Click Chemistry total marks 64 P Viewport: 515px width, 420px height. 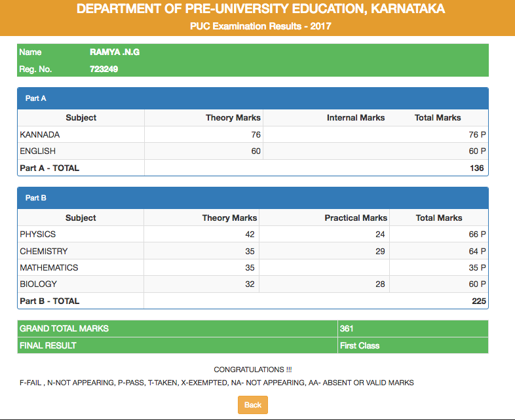point(477,251)
